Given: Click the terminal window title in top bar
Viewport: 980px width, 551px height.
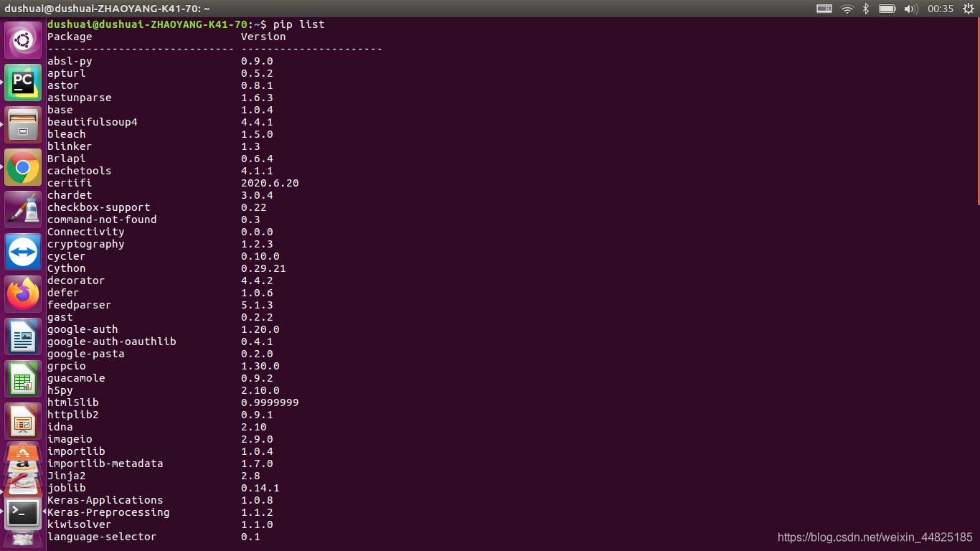Looking at the screenshot, I should 107,9.
